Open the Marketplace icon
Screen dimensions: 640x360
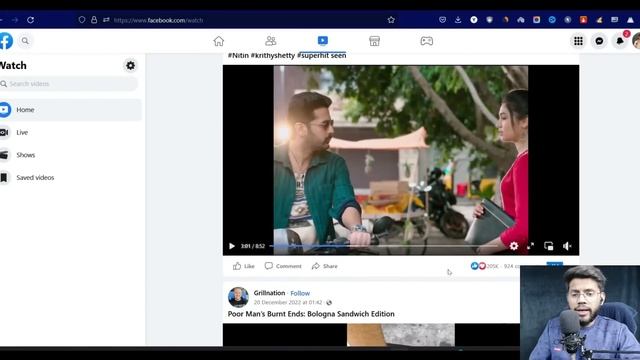[x=374, y=41]
